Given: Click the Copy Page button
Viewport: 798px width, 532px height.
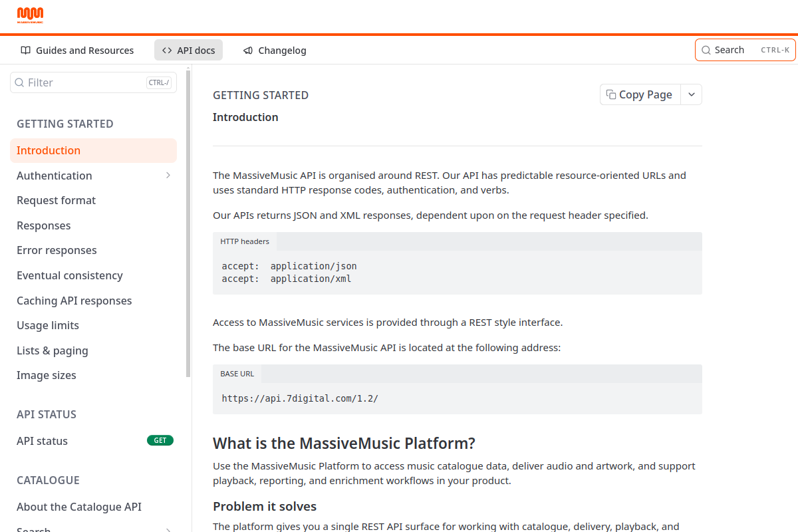Looking at the screenshot, I should (640, 94).
